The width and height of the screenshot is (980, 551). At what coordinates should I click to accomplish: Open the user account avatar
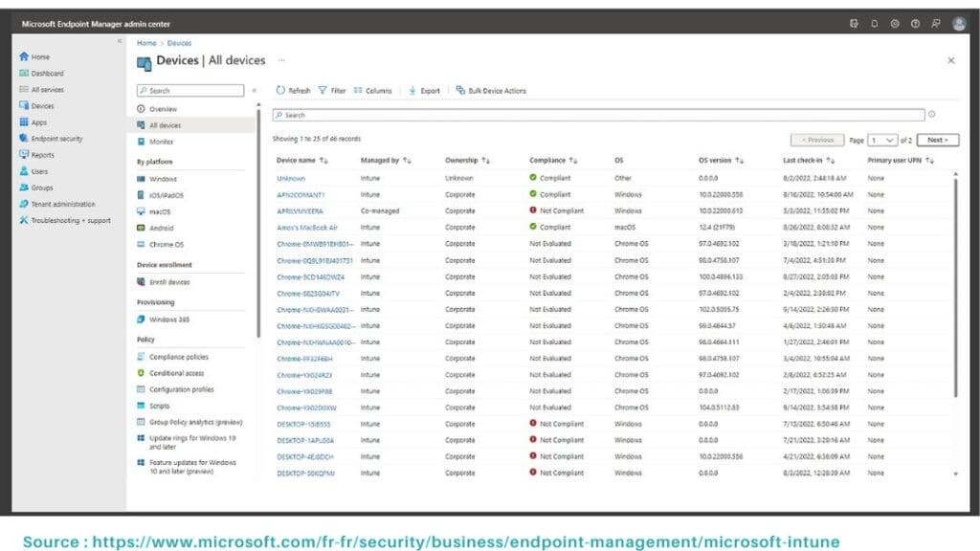pyautogui.click(x=958, y=24)
